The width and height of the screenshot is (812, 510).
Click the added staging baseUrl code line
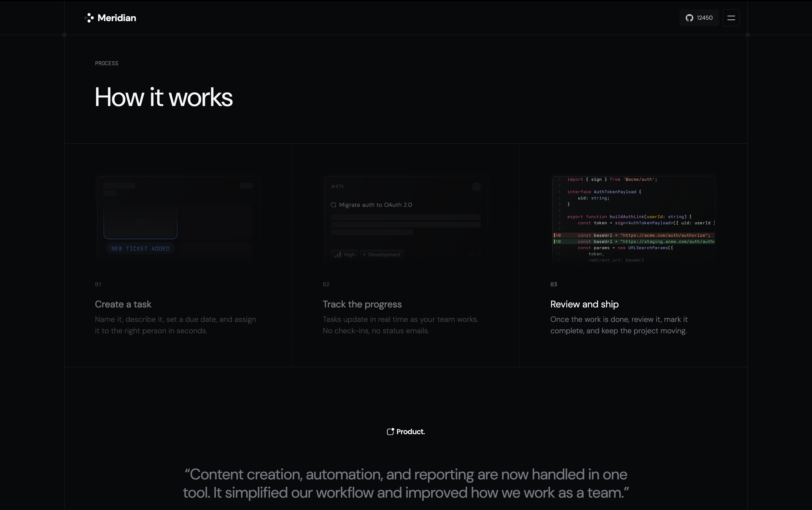(634, 241)
